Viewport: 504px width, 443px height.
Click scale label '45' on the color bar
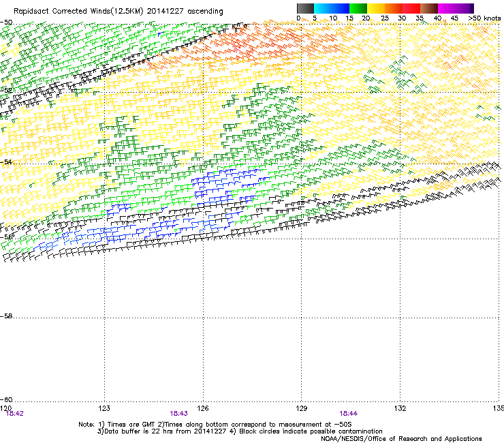click(454, 18)
